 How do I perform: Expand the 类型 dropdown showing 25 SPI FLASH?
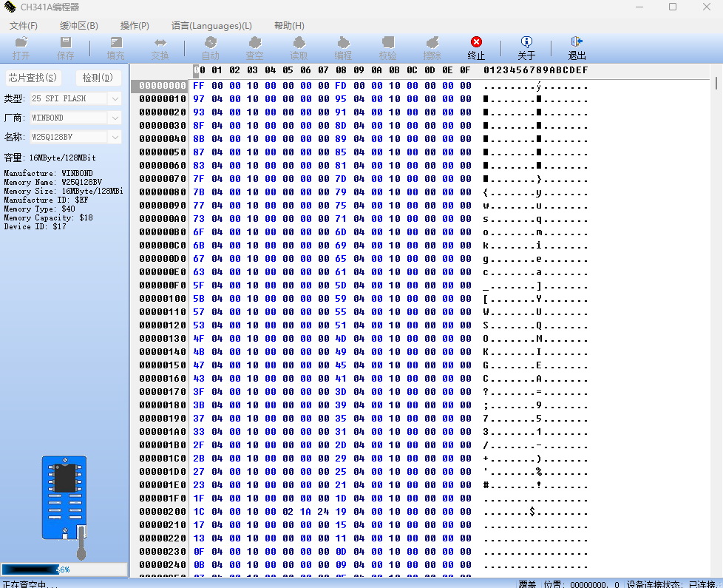tap(115, 98)
